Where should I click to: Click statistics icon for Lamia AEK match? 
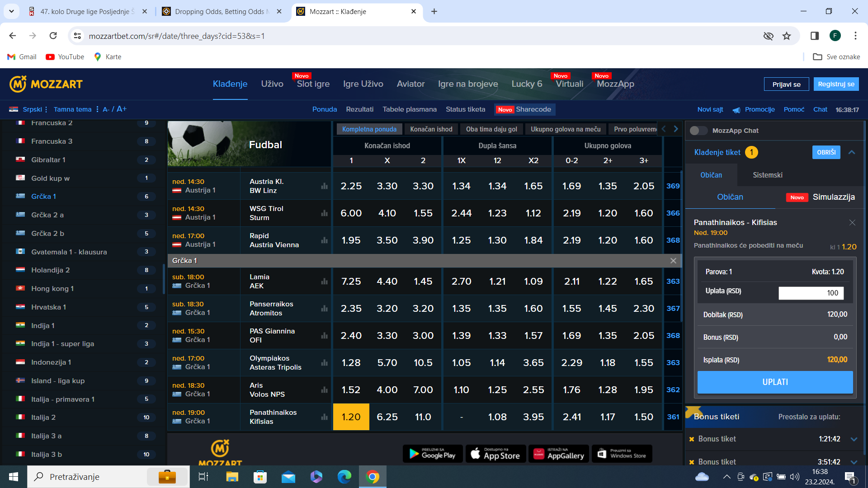pyautogui.click(x=324, y=282)
